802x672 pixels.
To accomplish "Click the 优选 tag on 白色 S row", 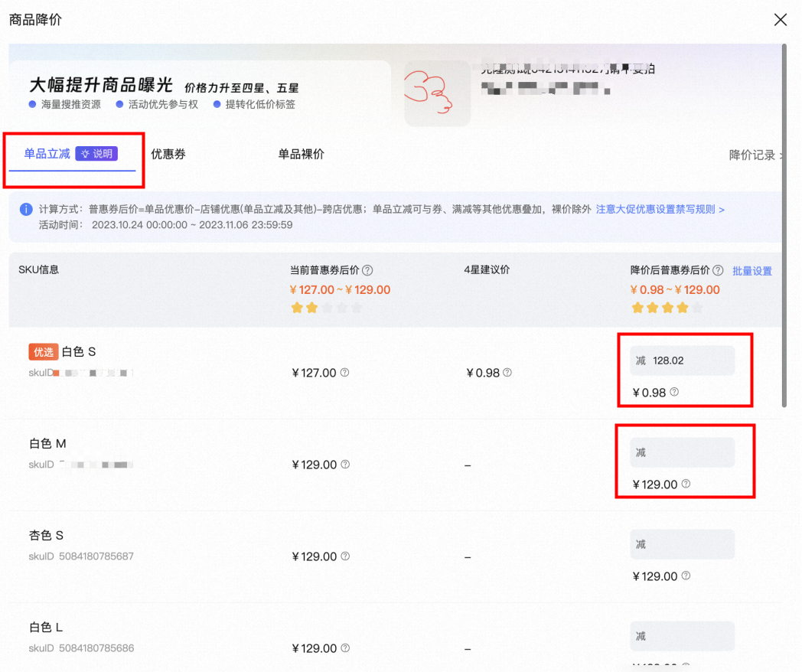I will pyautogui.click(x=43, y=352).
